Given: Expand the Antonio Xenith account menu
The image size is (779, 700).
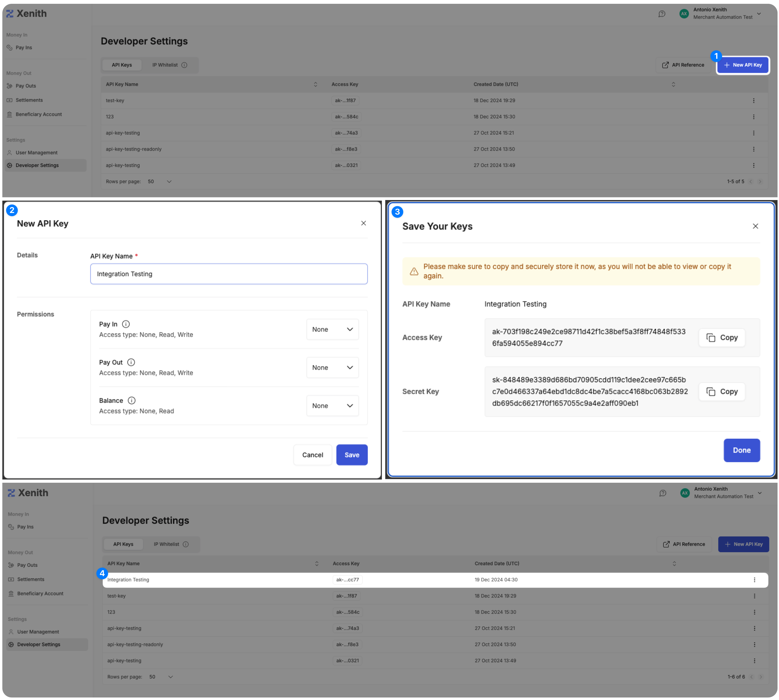Looking at the screenshot, I should point(759,14).
